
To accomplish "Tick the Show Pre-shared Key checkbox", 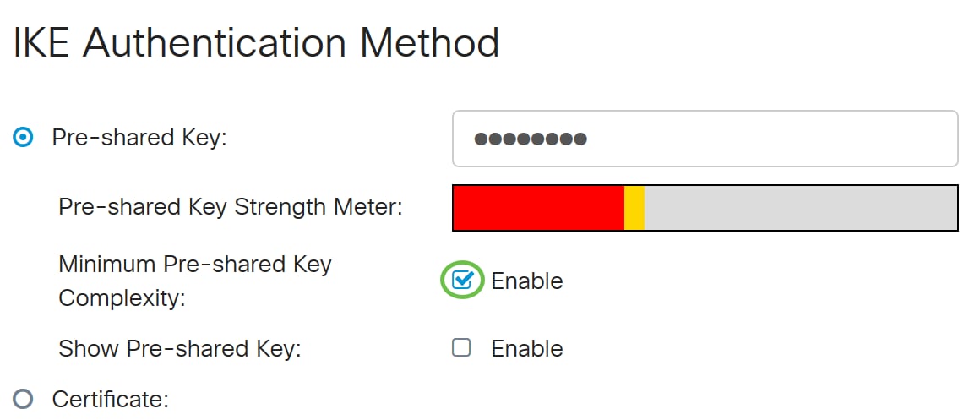I will 461,348.
